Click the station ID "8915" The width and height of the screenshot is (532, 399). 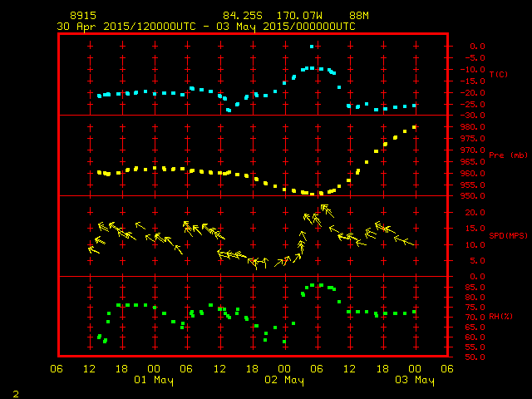(83, 16)
